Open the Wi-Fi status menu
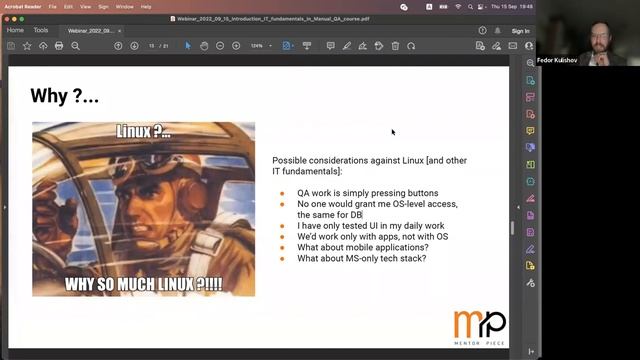Viewport: 640px width, 360px height. [458, 7]
